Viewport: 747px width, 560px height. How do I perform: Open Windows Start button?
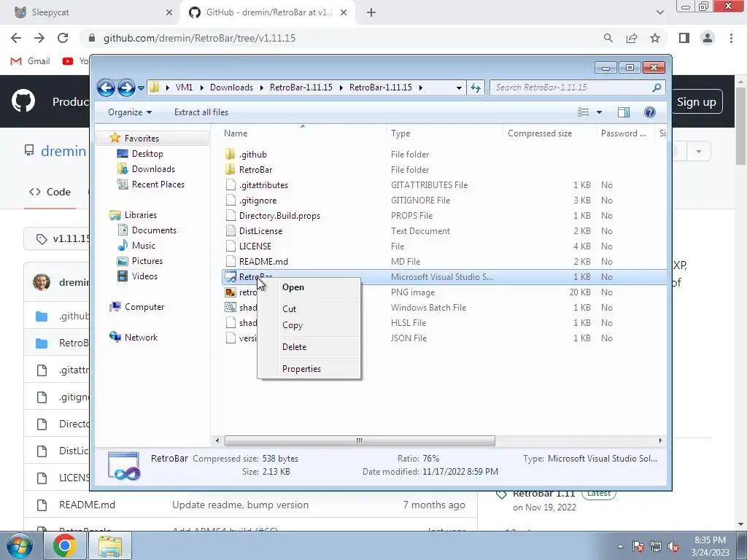20,545
